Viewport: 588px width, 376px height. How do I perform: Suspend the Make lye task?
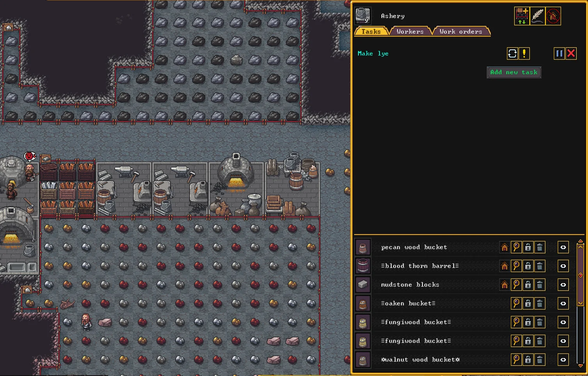pos(559,53)
